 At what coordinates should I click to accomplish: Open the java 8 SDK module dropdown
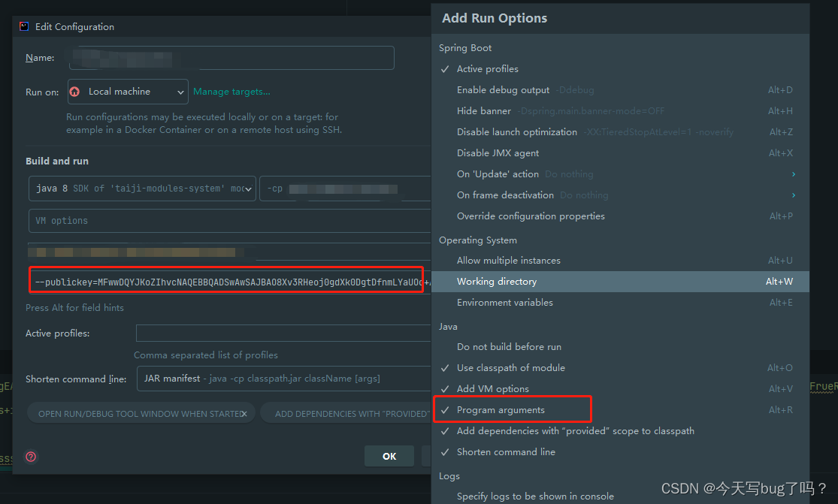(142, 189)
